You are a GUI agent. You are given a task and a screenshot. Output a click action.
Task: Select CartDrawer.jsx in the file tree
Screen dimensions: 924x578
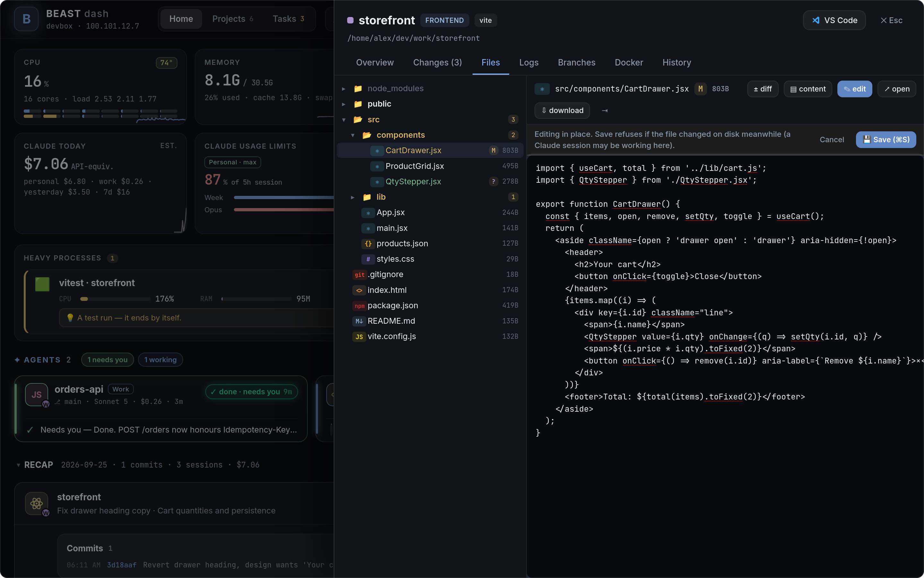click(x=430, y=151)
